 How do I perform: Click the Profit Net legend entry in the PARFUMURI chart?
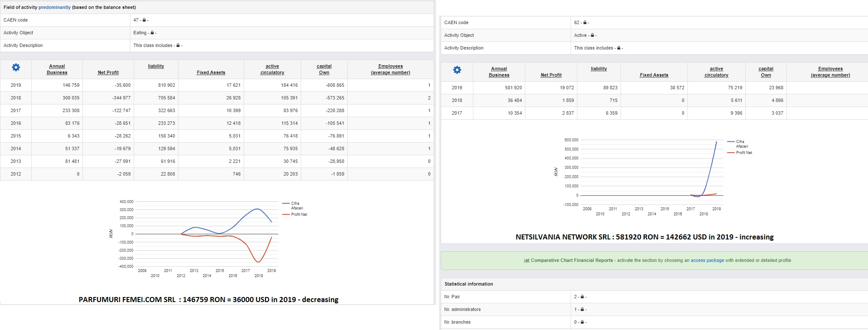point(295,214)
